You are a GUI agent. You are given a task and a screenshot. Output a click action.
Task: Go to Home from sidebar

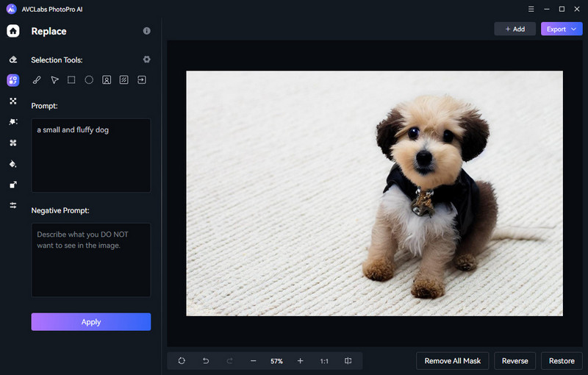click(x=13, y=31)
